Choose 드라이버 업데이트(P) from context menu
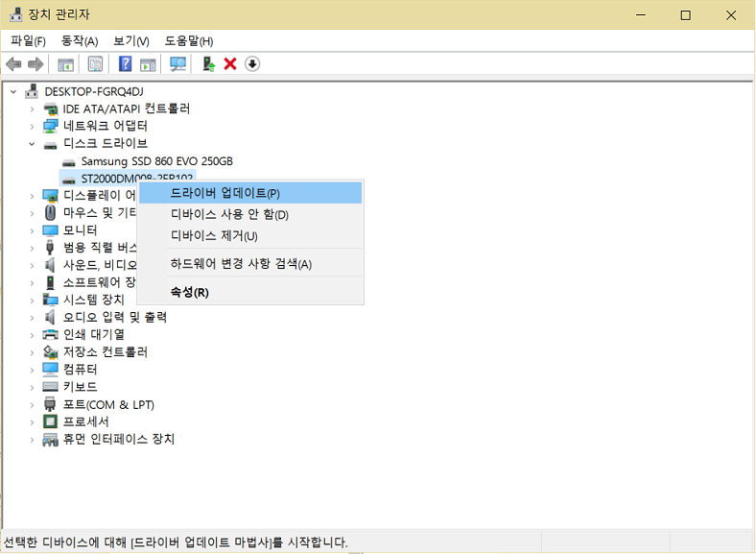 coord(250,193)
